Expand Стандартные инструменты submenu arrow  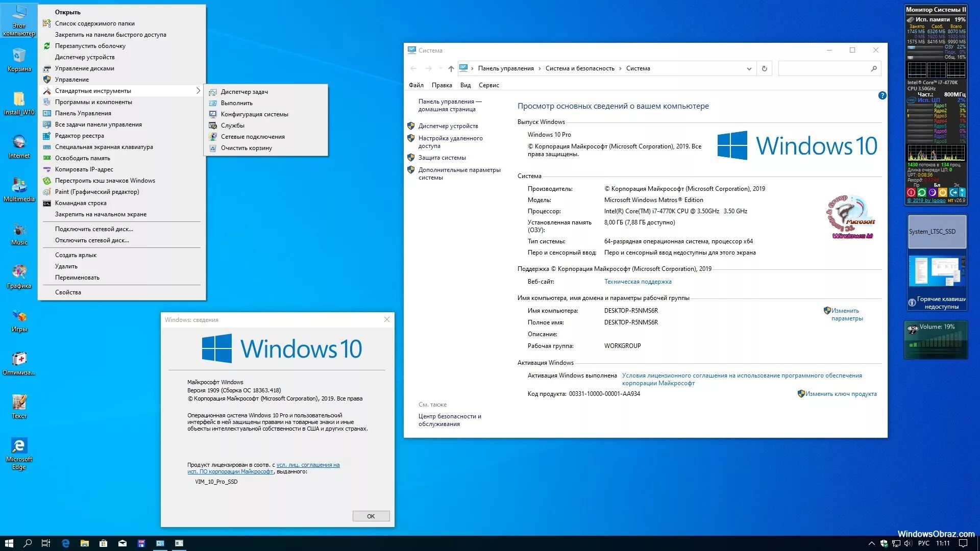tap(198, 91)
